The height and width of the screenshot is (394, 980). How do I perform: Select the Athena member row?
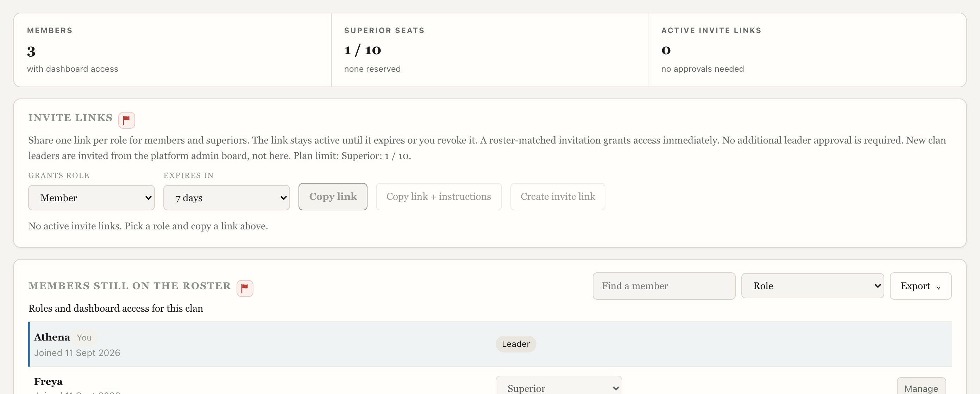[x=490, y=344]
